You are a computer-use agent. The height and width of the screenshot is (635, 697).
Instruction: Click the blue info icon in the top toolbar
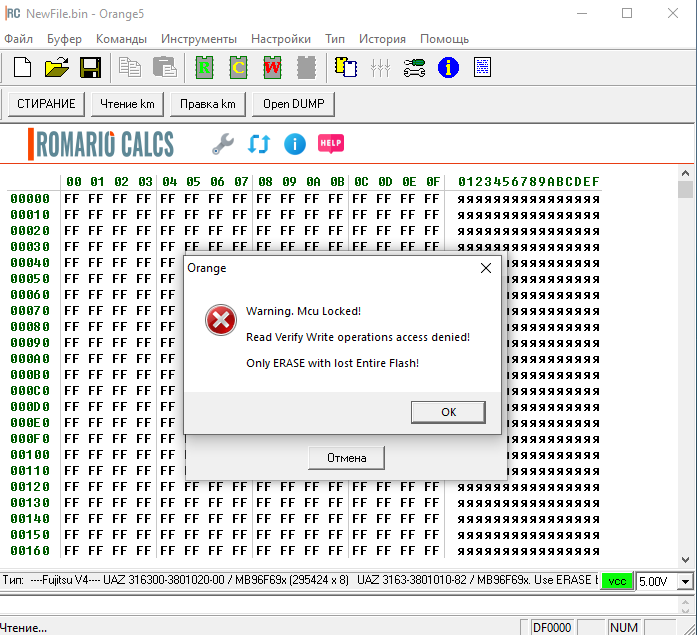coord(448,68)
